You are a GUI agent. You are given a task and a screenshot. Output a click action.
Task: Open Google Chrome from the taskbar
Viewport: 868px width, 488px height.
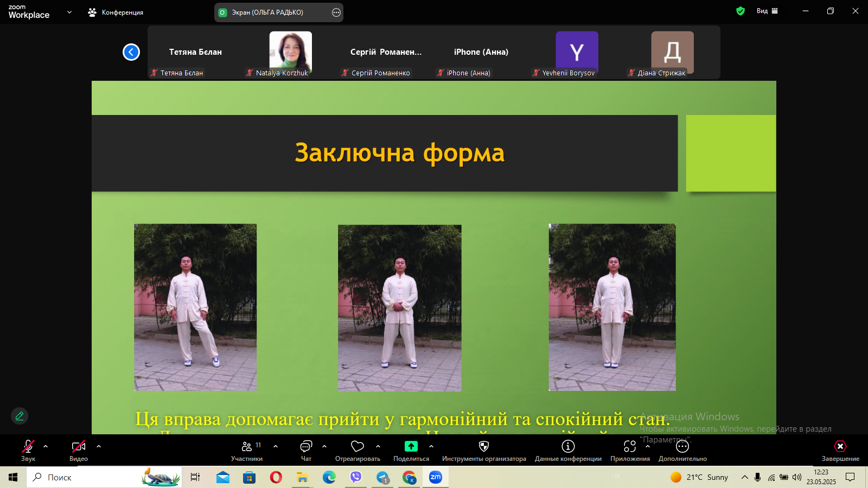(409, 477)
